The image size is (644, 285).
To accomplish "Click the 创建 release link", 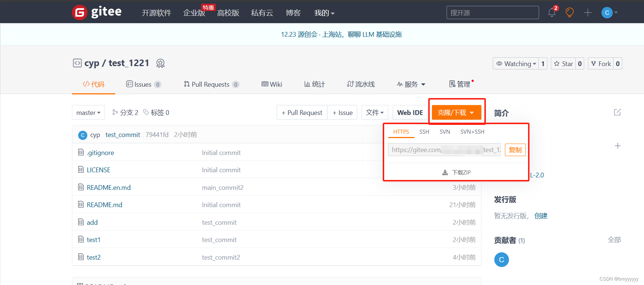I will (x=541, y=216).
